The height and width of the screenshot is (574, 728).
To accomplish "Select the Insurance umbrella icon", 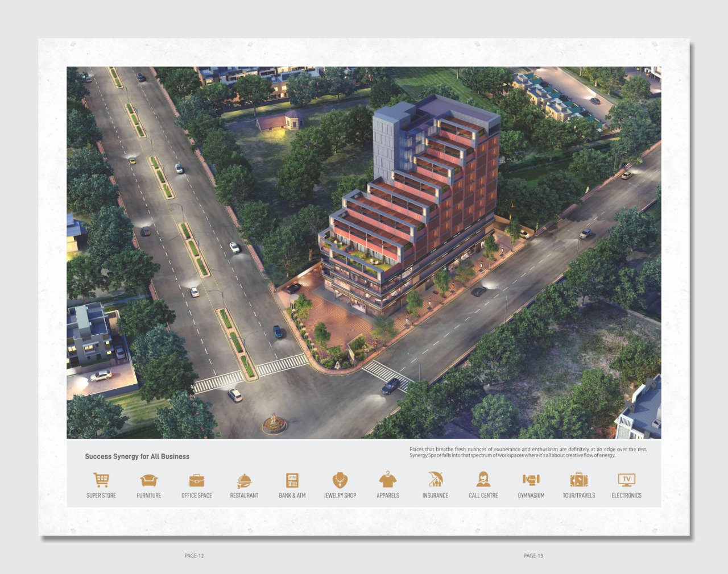I will (x=436, y=480).
